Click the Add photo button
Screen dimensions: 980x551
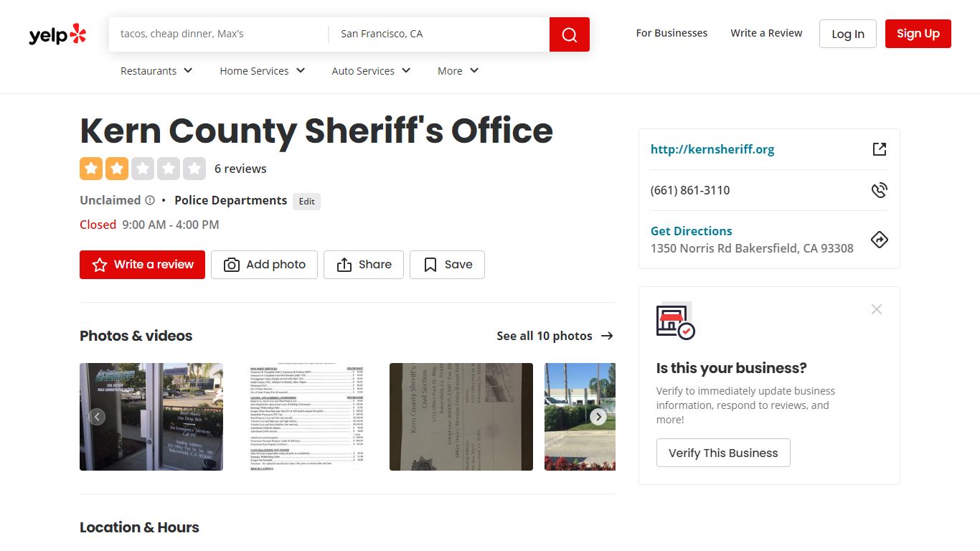click(x=264, y=265)
